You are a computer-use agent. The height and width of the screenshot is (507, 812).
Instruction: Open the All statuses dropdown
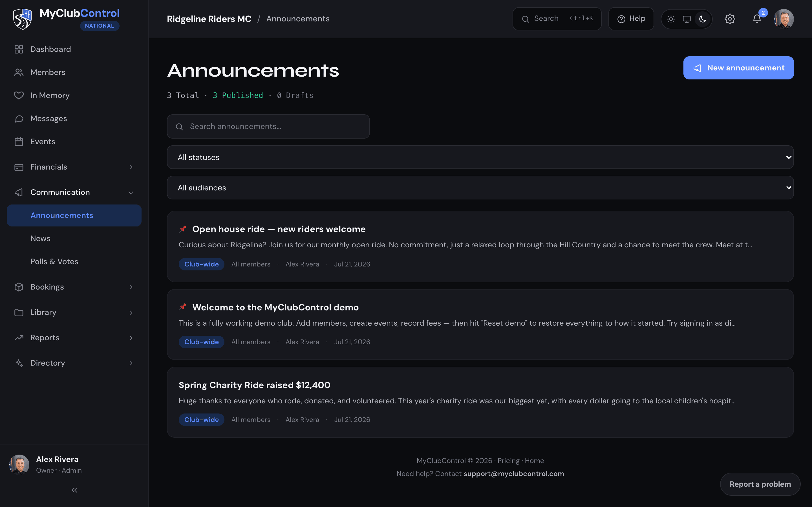tap(480, 157)
